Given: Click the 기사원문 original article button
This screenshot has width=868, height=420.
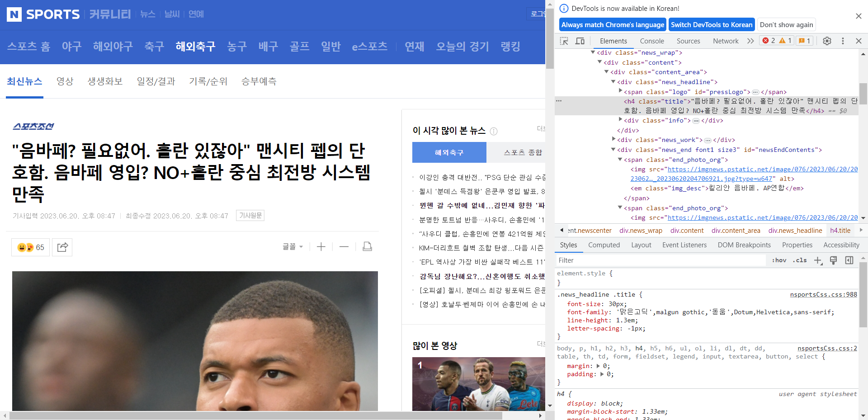Looking at the screenshot, I should coord(250,216).
